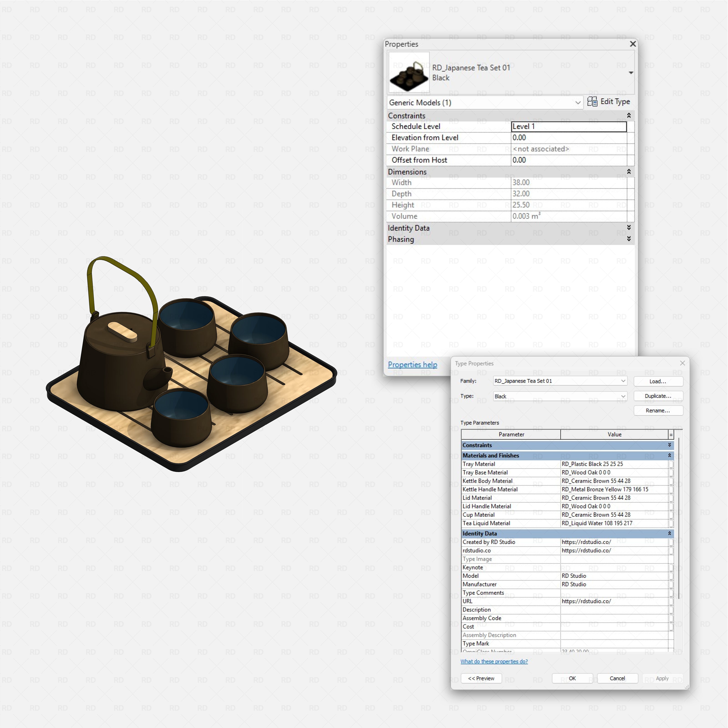Click the associate button for Cup Material

point(671,515)
